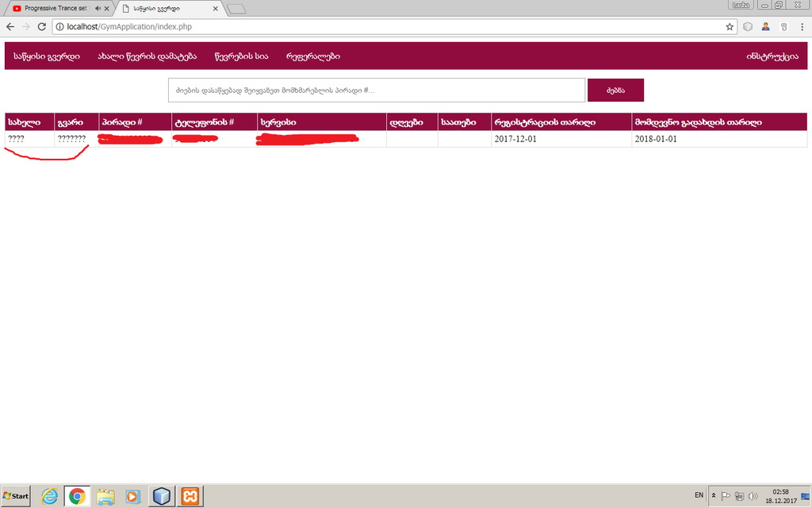Click the გვარი column header
Image resolution: width=812 pixels, height=508 pixels.
click(77, 121)
